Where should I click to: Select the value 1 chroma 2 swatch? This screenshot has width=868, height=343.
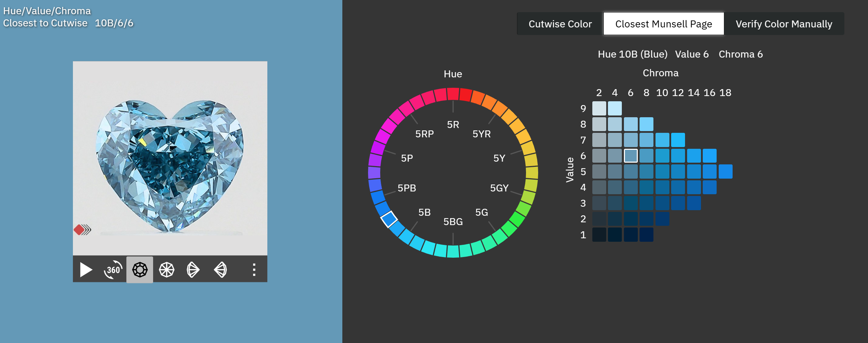(x=599, y=235)
